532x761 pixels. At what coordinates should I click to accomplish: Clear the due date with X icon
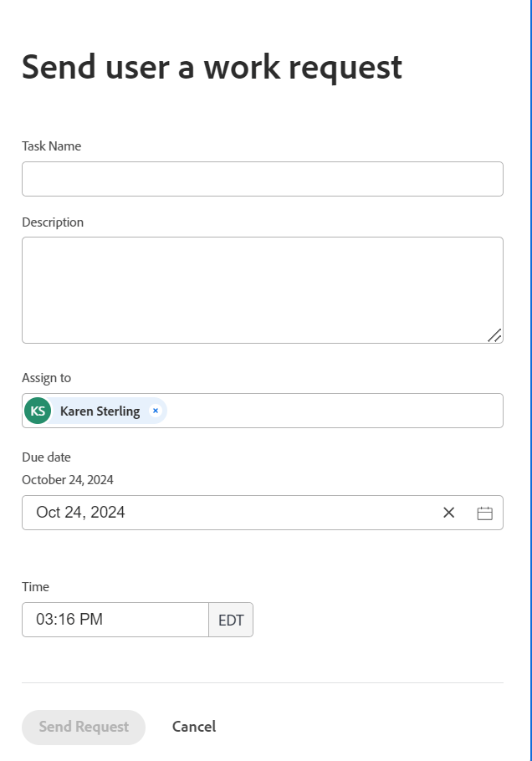pos(448,513)
